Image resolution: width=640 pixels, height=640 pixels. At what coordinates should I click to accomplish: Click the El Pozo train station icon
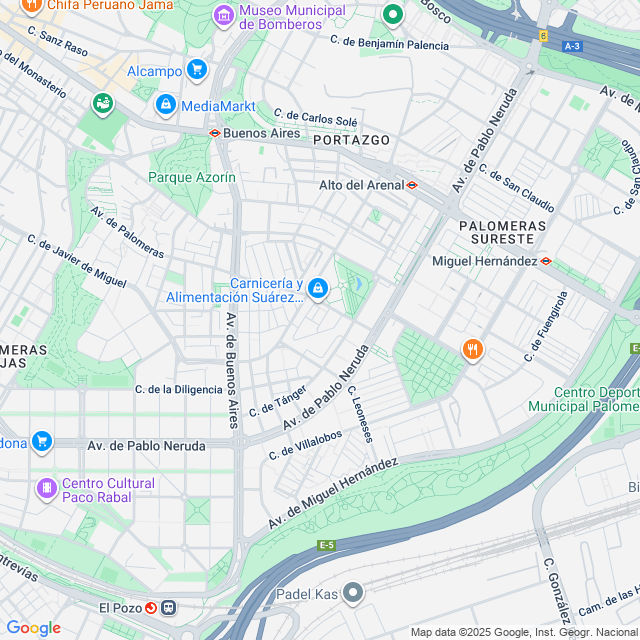[x=168, y=608]
